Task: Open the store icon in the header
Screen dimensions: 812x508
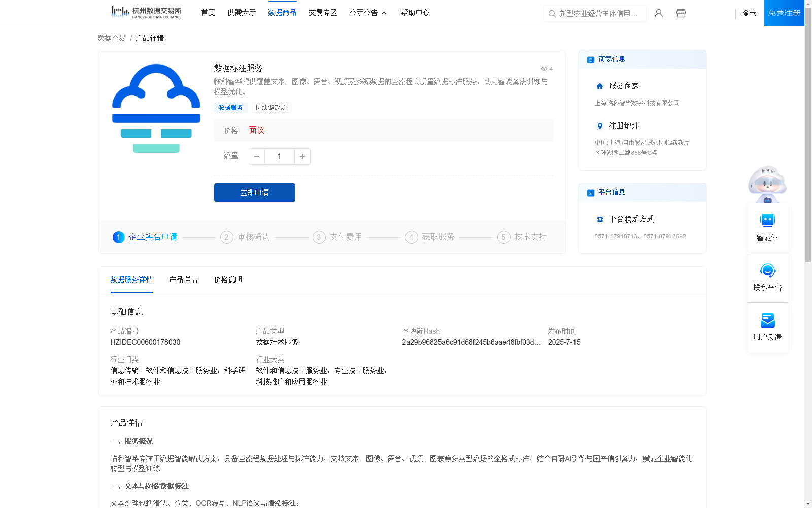Action: click(681, 13)
